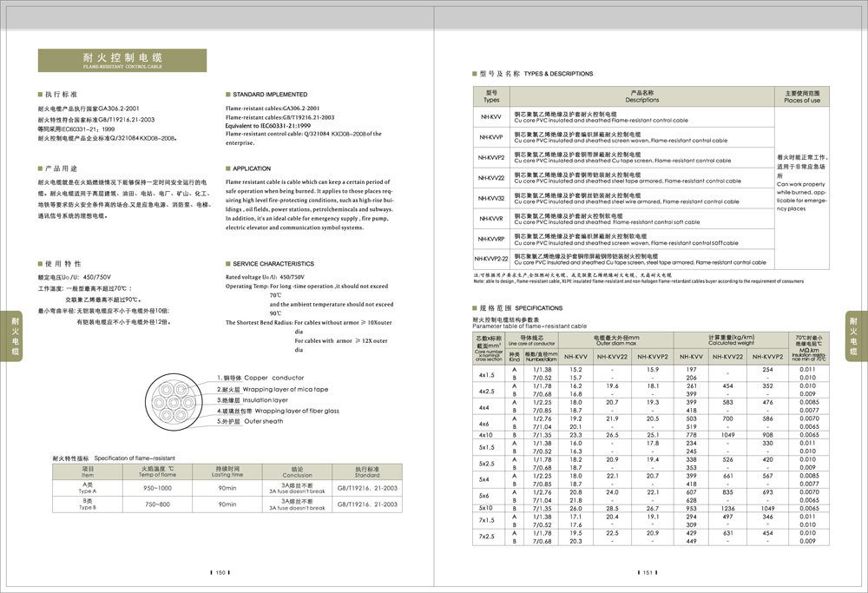Click the NH-KVV32 type cell
This screenshot has height=593, width=868.
(491, 198)
